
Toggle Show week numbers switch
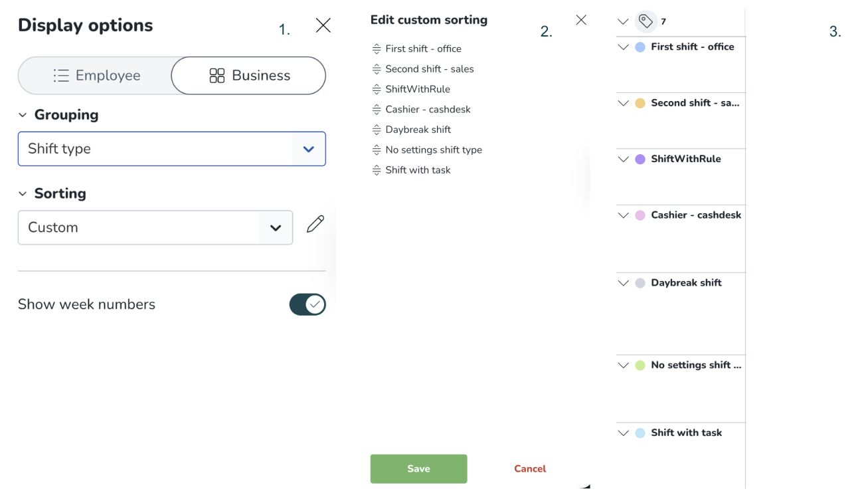pyautogui.click(x=307, y=304)
